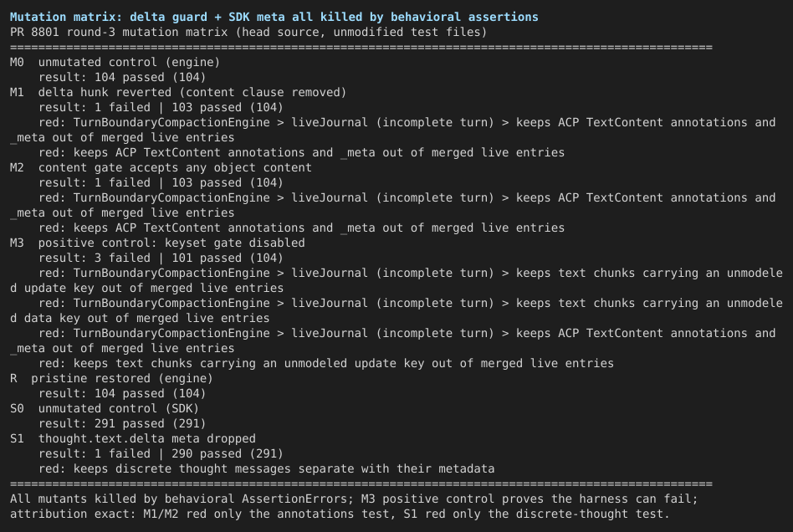Viewport: 793px width, 532px height.
Task: Click the S1 thought.text.delta meta dropped line
Action: (x=132, y=438)
